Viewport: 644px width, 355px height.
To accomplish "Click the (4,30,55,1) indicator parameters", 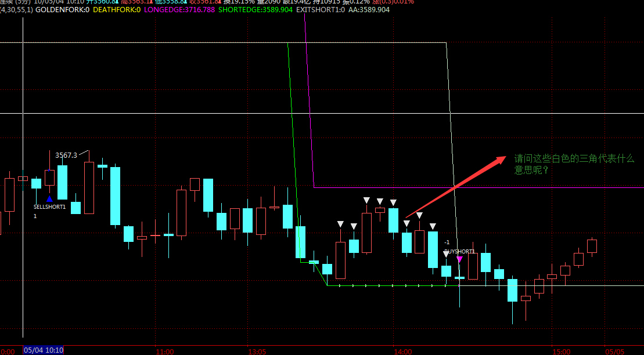I will pyautogui.click(x=16, y=9).
